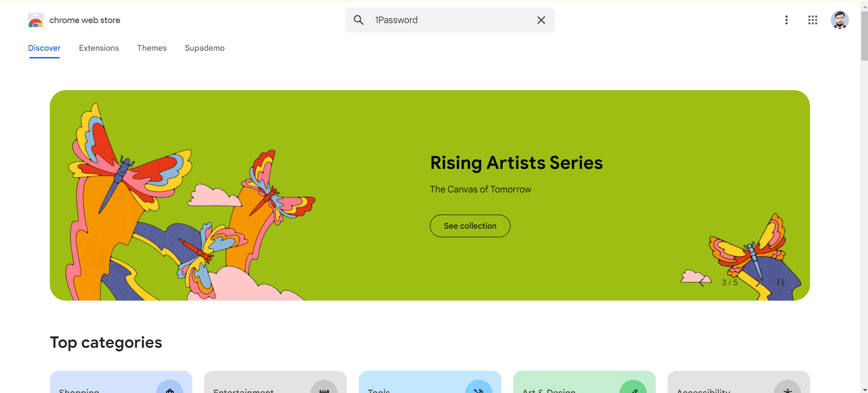Viewport: 868px width, 393px height.
Task: Click the magnifying glass search icon
Action: click(358, 20)
